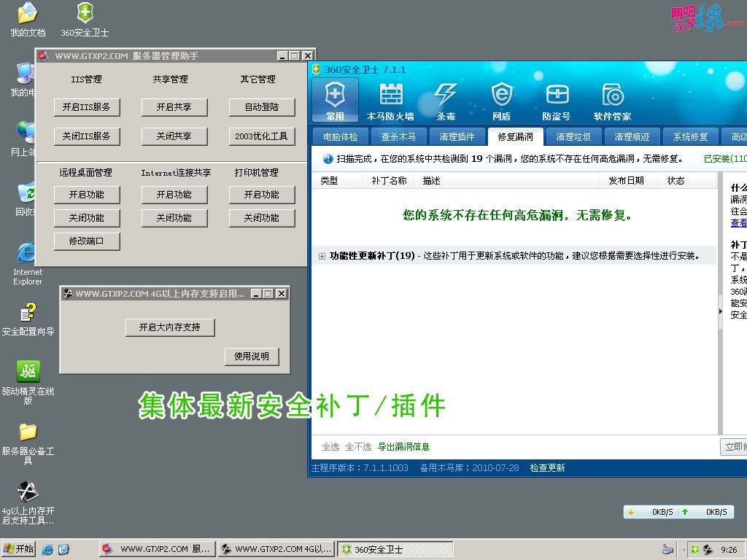The width and height of the screenshot is (747, 560).
Task: Expand the 功能性更新补丁(19) group
Action: coord(322,256)
